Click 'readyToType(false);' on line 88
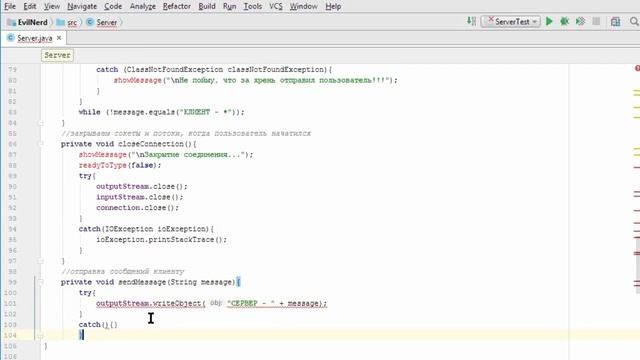640x360 pixels. pyautogui.click(x=120, y=165)
